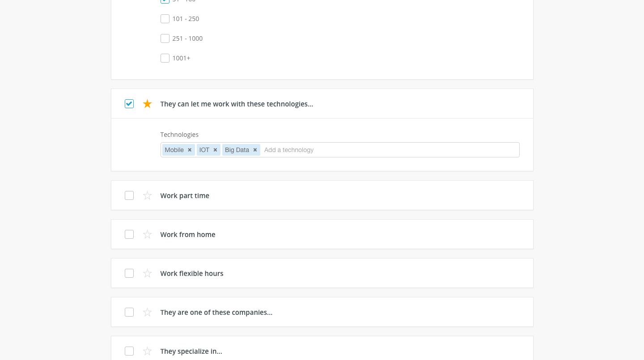Screen dimensions: 644x360
Task: Uncheck the technologies preference checkbox
Action: click(x=129, y=104)
